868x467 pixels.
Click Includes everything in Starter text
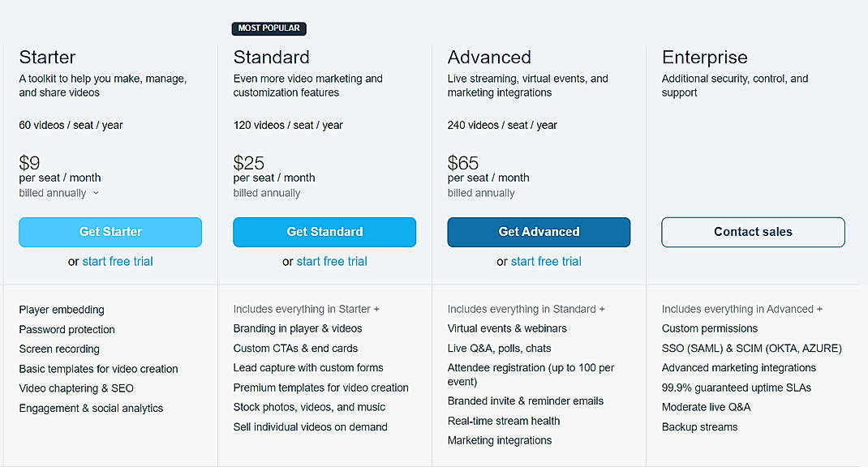click(x=306, y=309)
